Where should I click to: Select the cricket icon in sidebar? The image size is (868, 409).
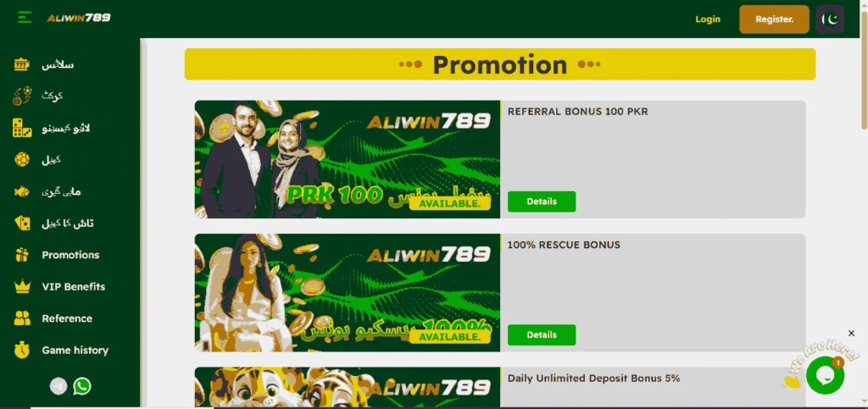(x=21, y=97)
